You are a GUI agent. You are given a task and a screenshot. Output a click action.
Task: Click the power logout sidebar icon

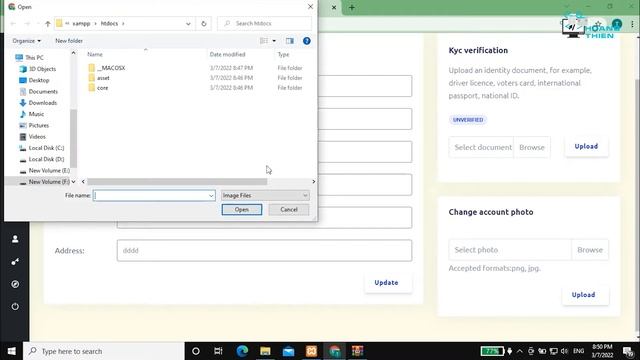point(15,307)
